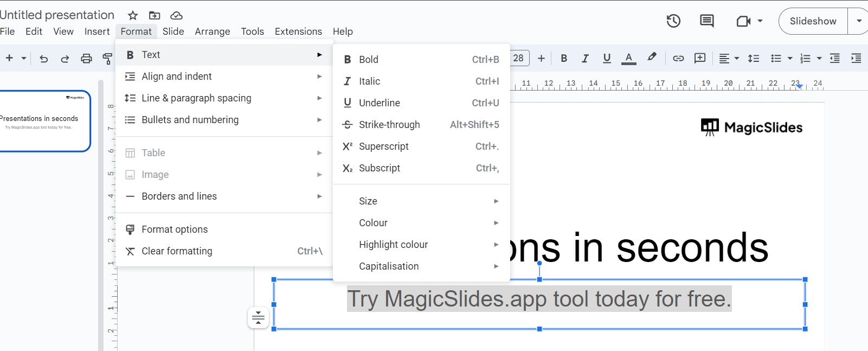
Task: Open the comments panel icon
Action: click(707, 21)
